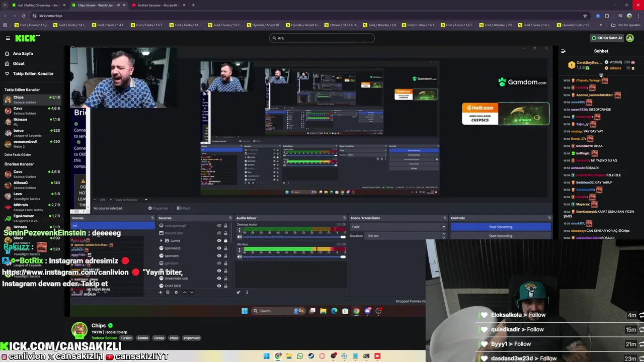Viewport: 644px width, 362px height.
Task: Show the discord cam source
Action: click(x=219, y=233)
